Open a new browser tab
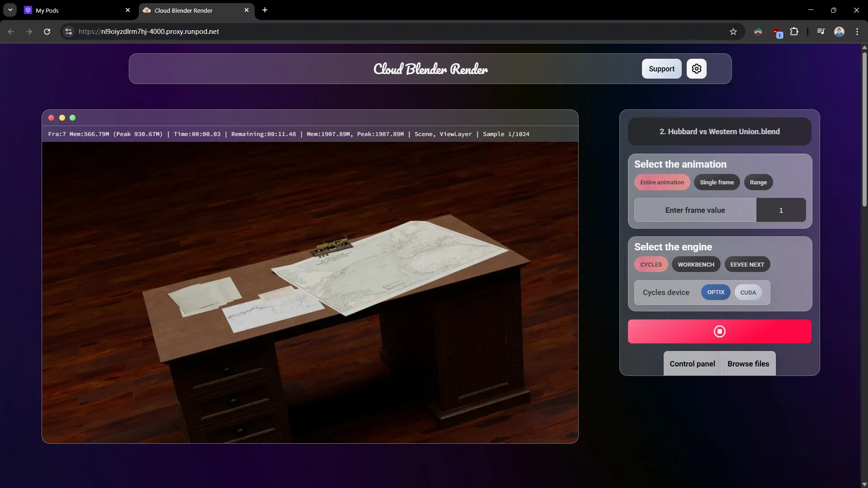 point(265,10)
